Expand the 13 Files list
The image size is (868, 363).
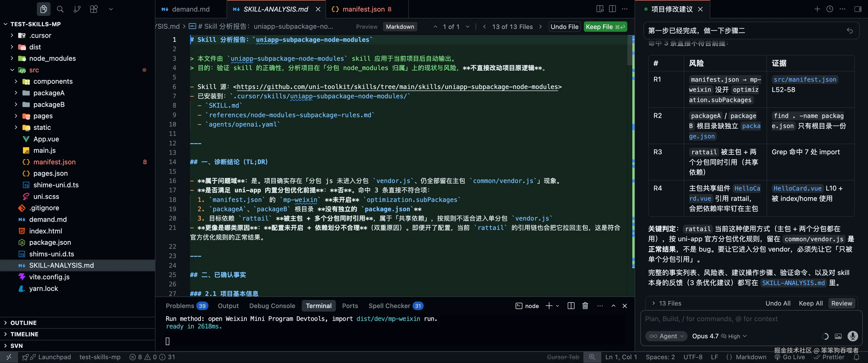666,304
